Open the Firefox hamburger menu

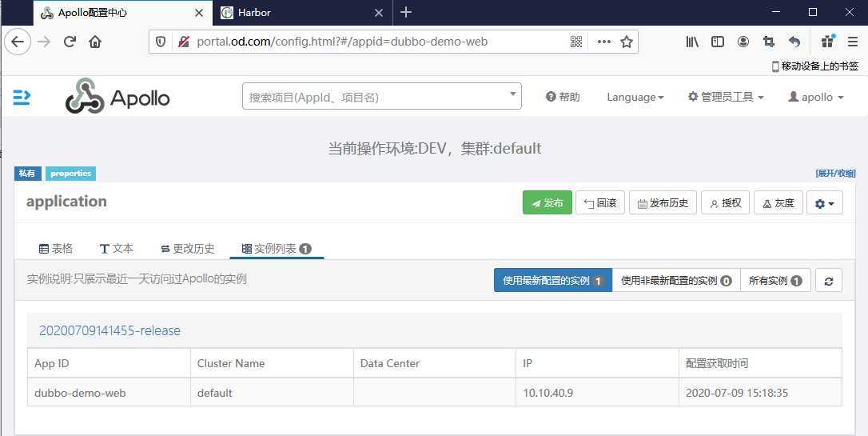(853, 42)
